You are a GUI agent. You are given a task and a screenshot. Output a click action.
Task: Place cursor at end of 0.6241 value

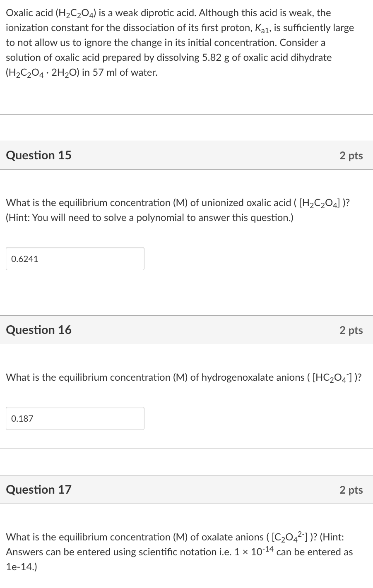38,258
